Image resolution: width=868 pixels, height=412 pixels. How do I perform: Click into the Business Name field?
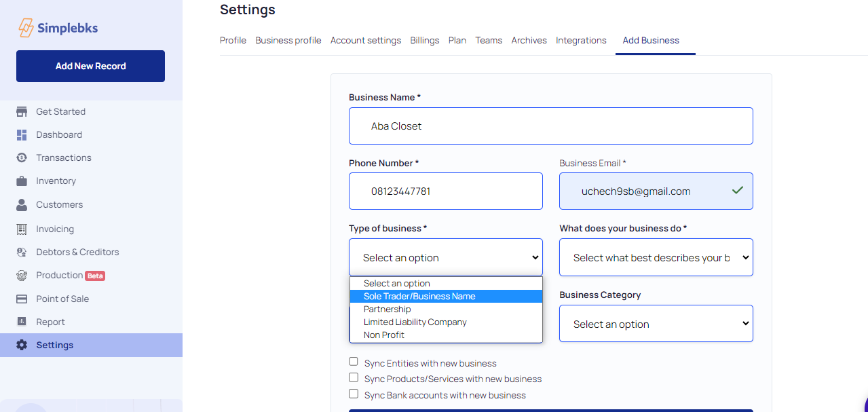(550, 126)
